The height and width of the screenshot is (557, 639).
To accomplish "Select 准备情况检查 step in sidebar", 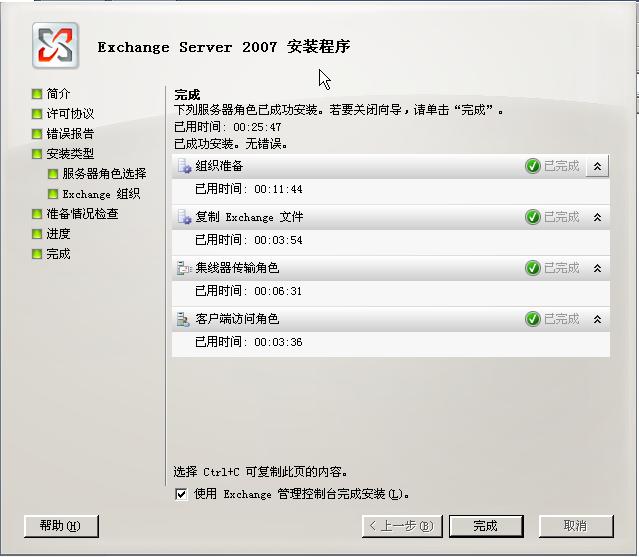I will pyautogui.click(x=82, y=214).
